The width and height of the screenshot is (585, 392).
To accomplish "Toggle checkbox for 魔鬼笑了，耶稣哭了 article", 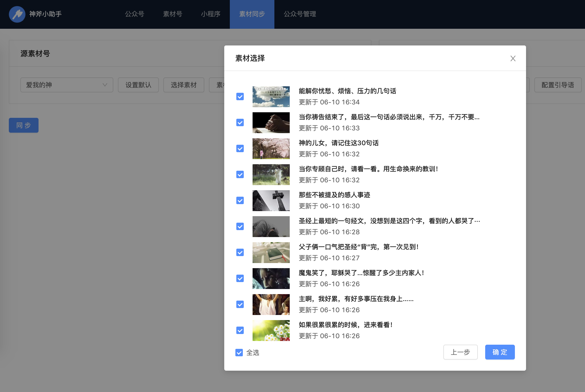I will pyautogui.click(x=240, y=279).
